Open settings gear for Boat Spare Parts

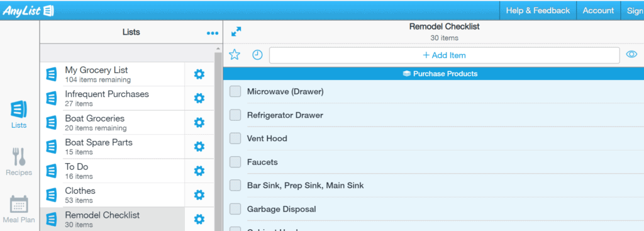tap(199, 147)
